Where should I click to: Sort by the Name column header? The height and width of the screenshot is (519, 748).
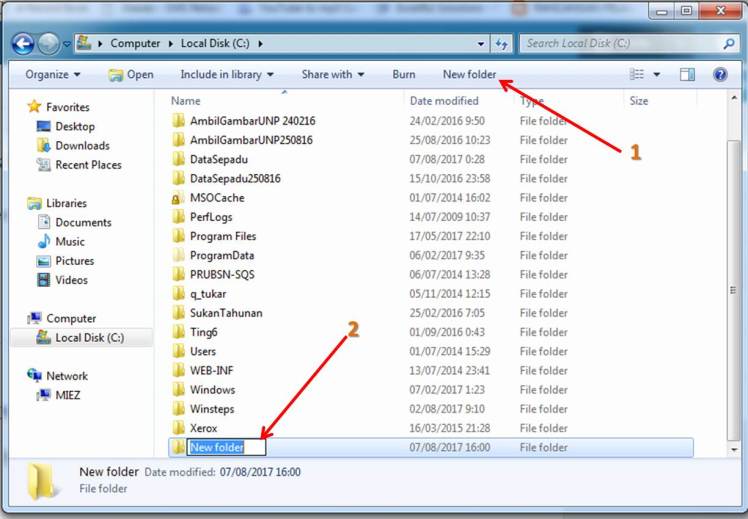click(x=186, y=101)
